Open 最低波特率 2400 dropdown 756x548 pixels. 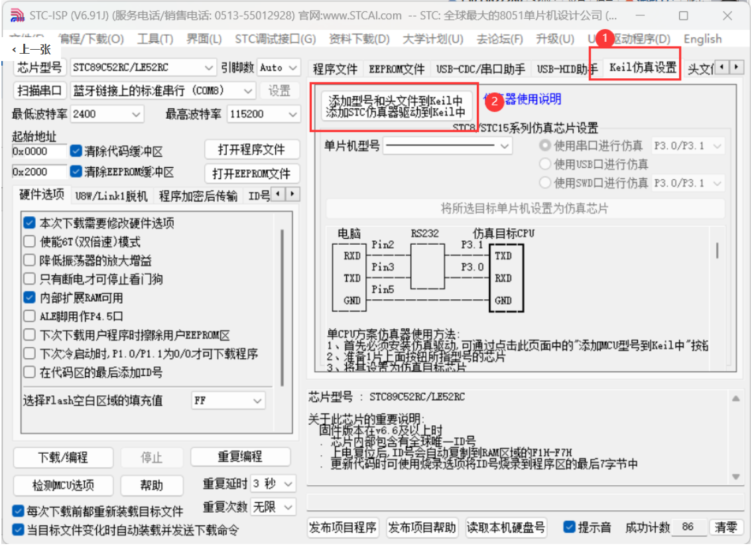107,115
